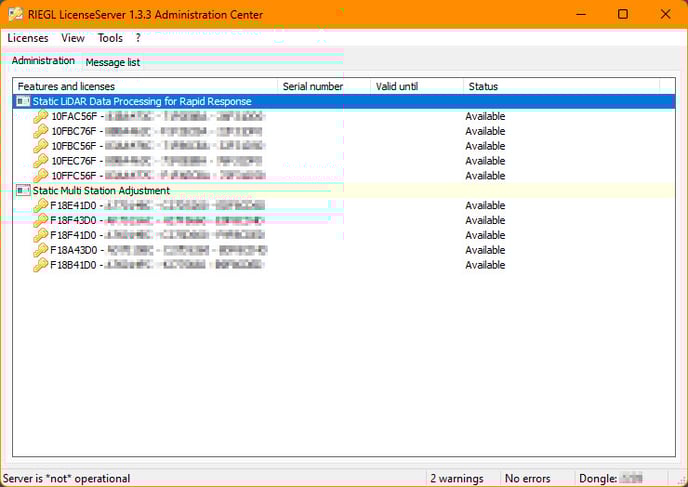Select Static LiDAR Data Processing for Rapid Response row
The width and height of the screenshot is (688, 487).
[344, 101]
